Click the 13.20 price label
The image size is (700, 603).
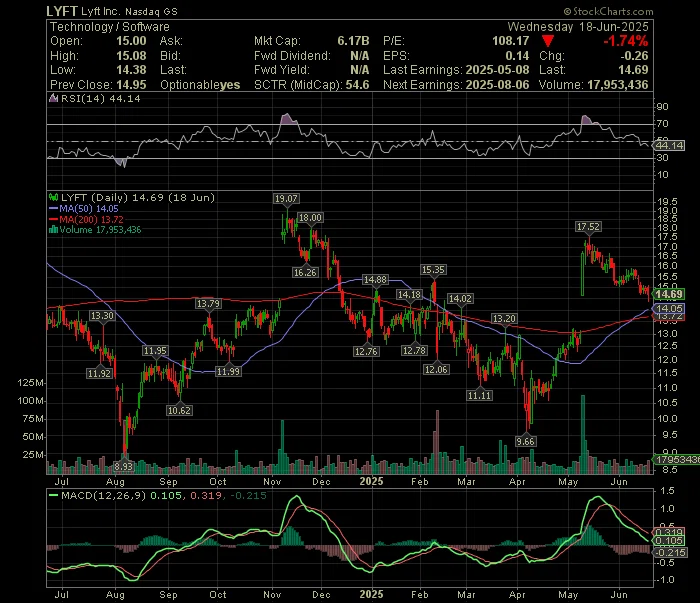tap(504, 319)
